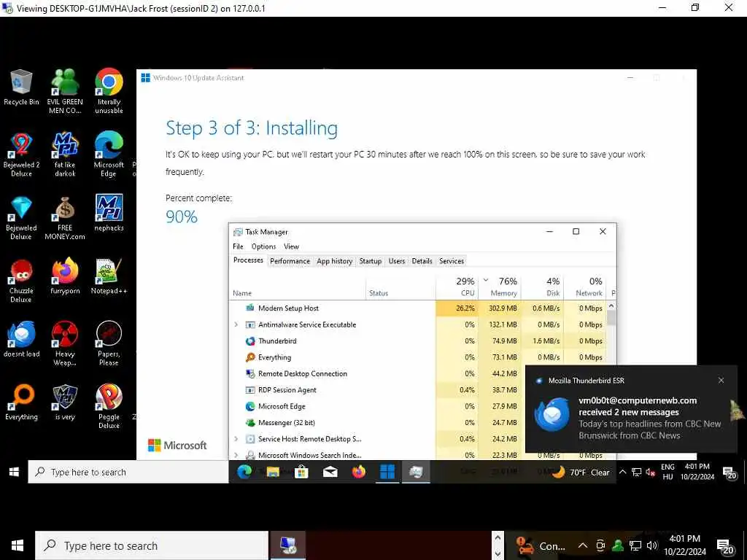Open the Recycle Bin desktop icon

point(21,87)
